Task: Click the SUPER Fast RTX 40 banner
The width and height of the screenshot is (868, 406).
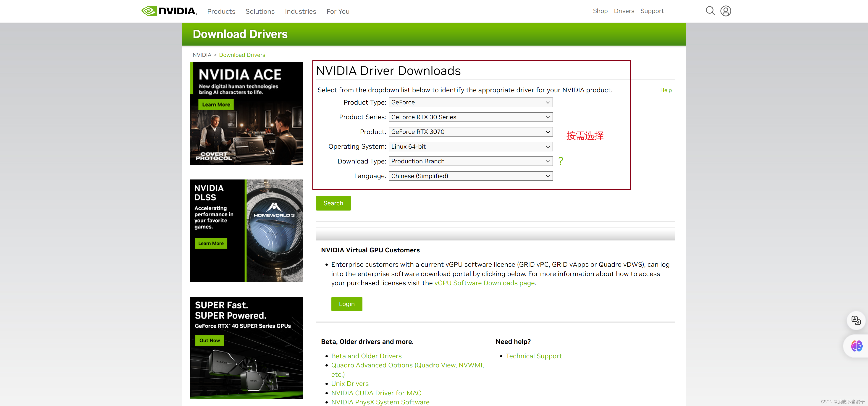Action: click(x=246, y=348)
